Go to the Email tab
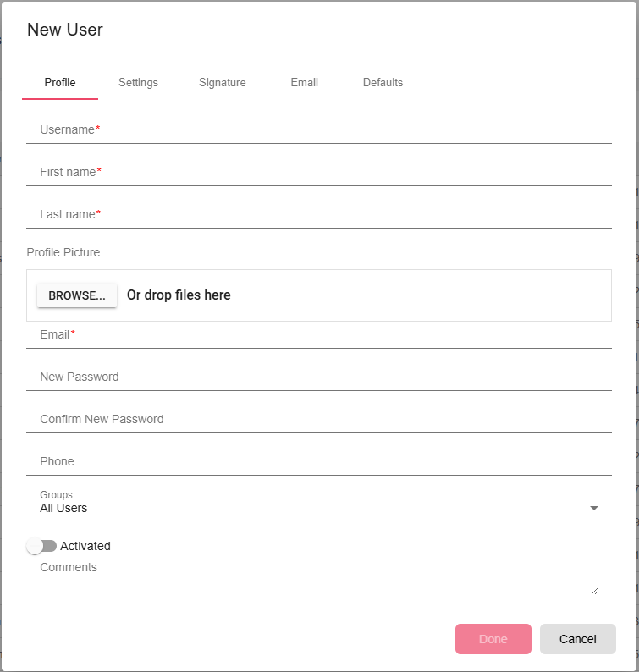Image resolution: width=639 pixels, height=672 pixels. (x=305, y=82)
